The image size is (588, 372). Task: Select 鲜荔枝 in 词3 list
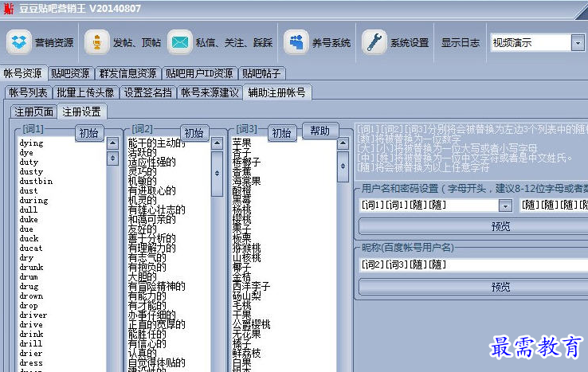tap(247, 353)
